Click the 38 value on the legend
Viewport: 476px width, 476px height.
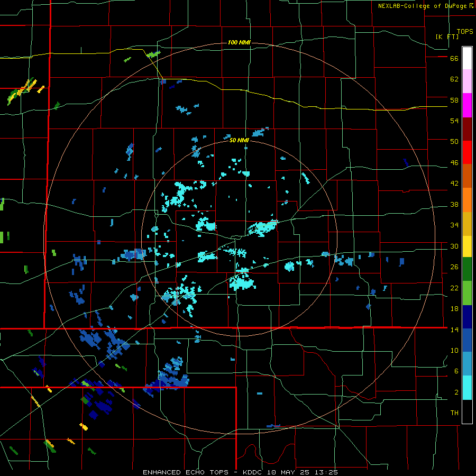(x=454, y=204)
